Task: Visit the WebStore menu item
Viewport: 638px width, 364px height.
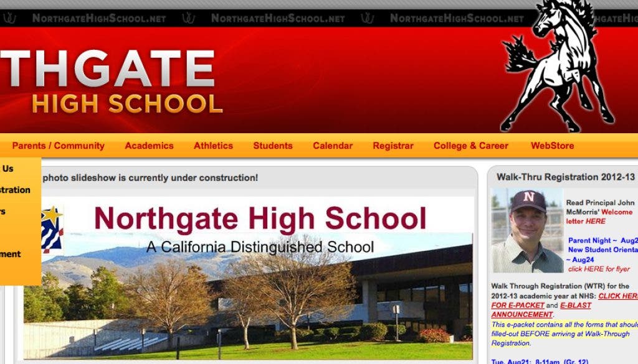Action: (x=552, y=146)
